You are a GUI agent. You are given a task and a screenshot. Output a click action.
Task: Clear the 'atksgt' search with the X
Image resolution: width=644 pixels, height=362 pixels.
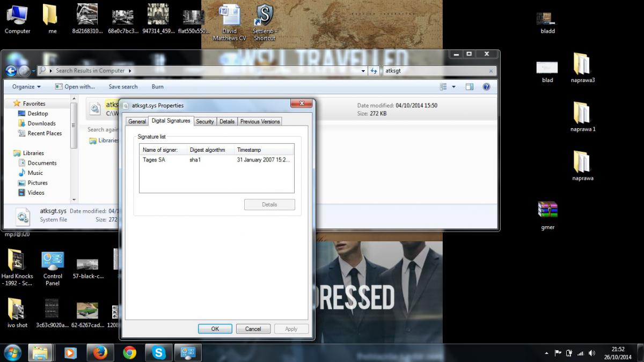[491, 71]
